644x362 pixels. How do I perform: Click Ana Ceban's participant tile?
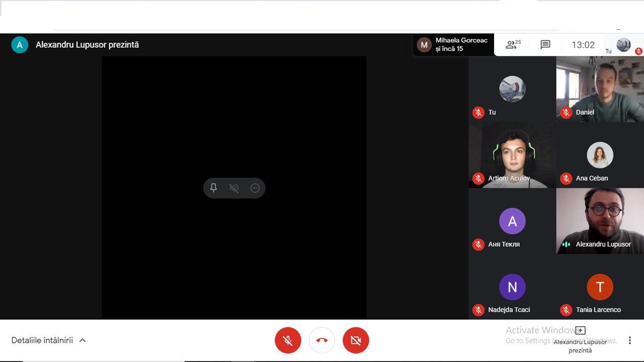pos(600,155)
